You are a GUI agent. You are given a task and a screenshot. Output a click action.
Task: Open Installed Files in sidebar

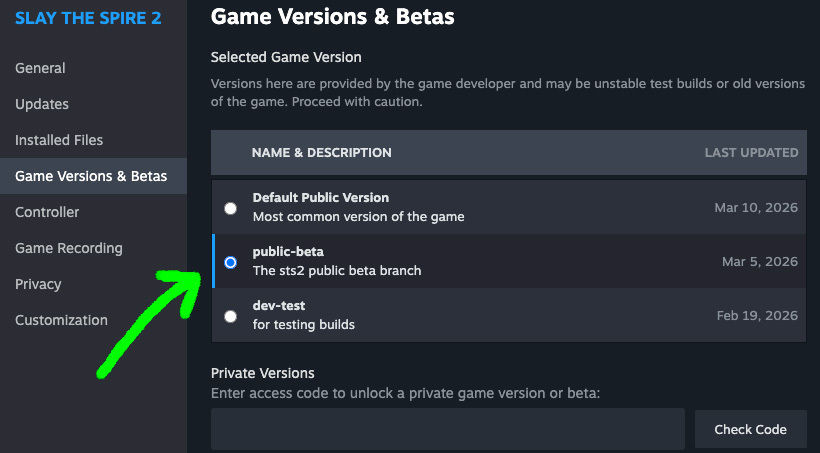59,140
